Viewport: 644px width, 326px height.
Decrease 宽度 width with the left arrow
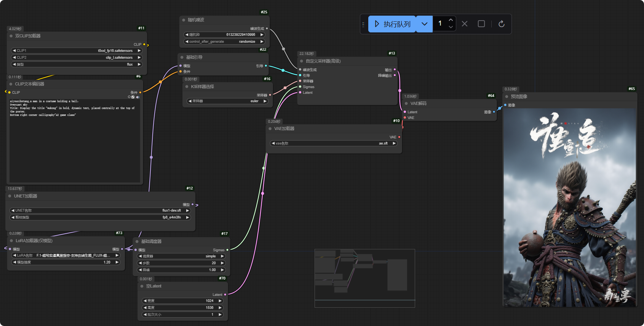(x=145, y=301)
